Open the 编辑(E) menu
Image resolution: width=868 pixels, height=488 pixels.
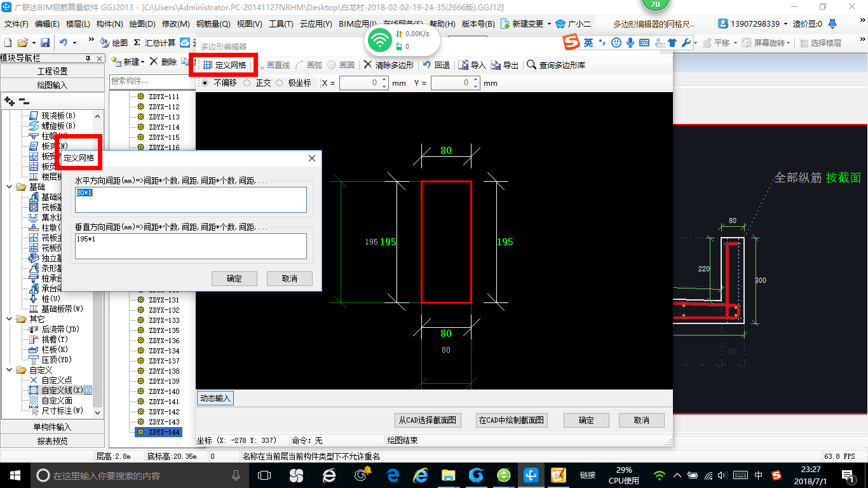[47, 24]
